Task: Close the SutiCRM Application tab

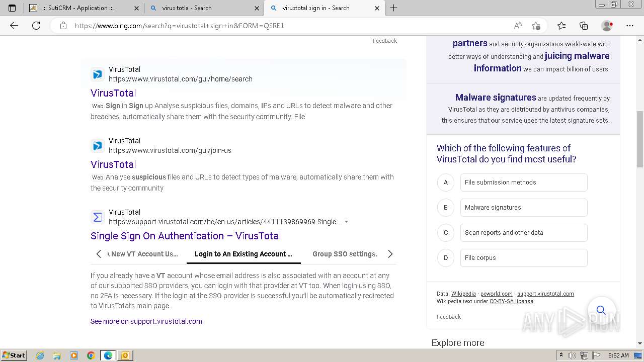Action: (136, 8)
